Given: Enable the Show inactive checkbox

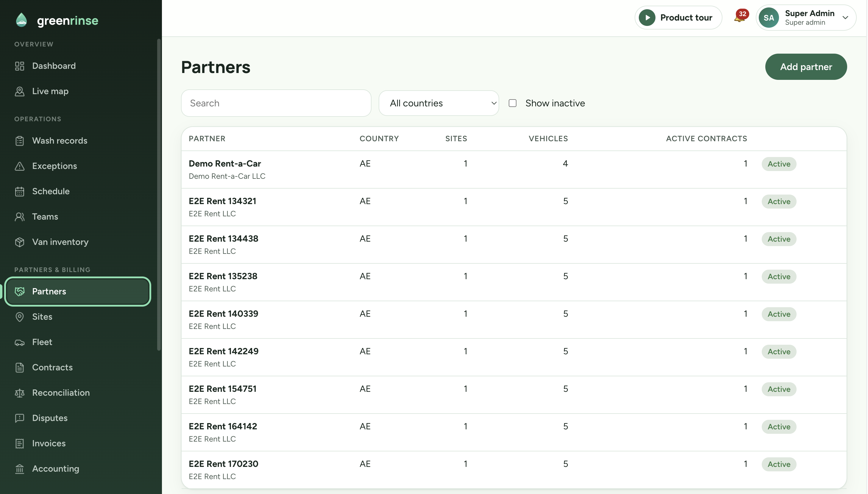Looking at the screenshot, I should pyautogui.click(x=513, y=103).
